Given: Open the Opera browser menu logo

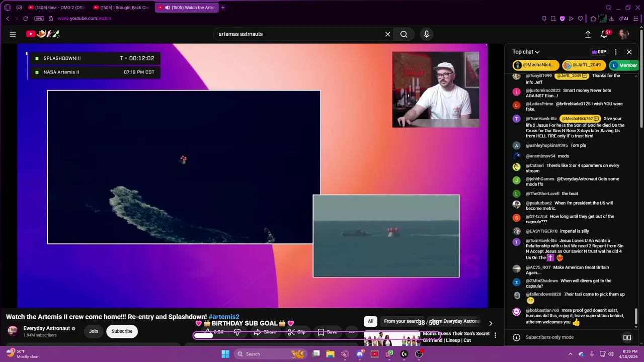Looking at the screenshot, I should pyautogui.click(x=8, y=8).
